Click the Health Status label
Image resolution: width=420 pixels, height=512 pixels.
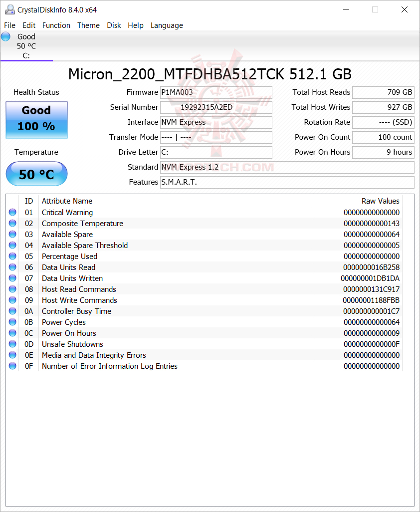[36, 92]
